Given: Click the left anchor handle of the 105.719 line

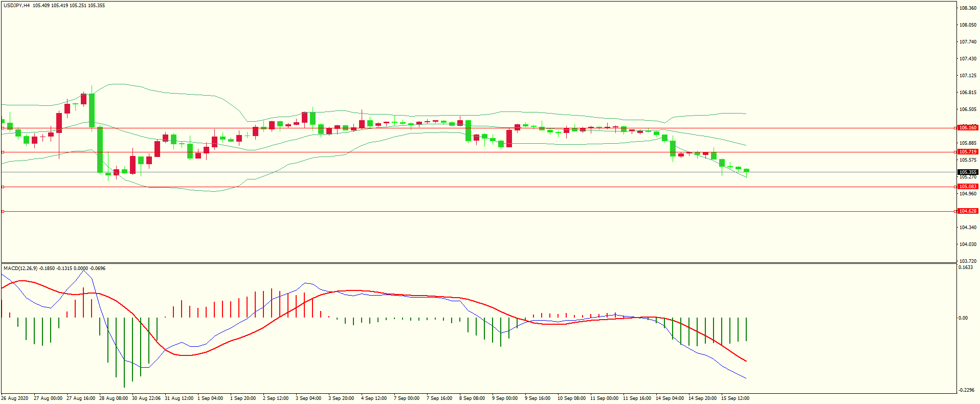Looking at the screenshot, I should 3,152.
